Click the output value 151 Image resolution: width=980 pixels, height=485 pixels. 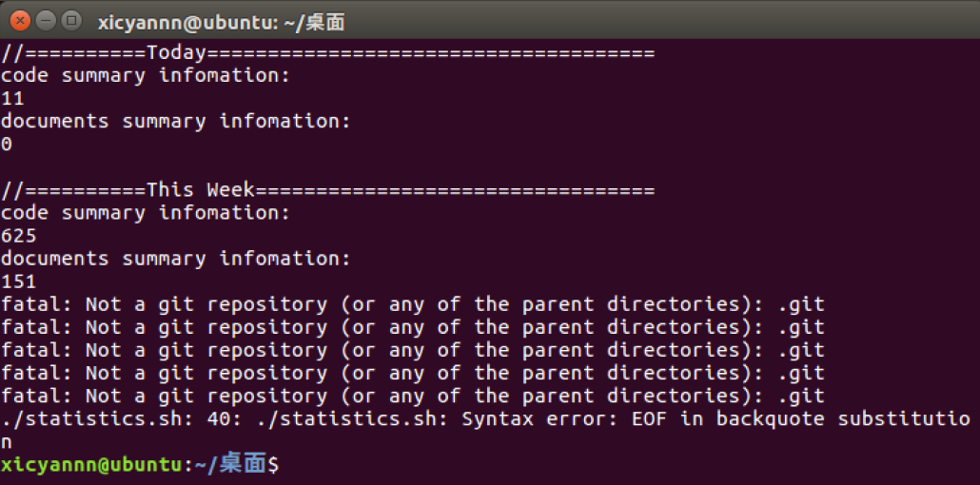pos(19,281)
